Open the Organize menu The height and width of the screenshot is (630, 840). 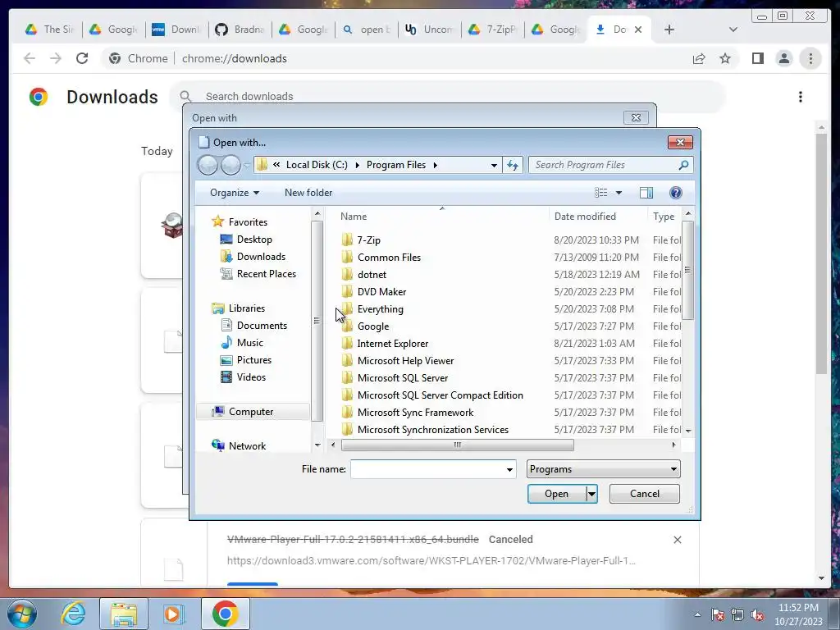(234, 193)
